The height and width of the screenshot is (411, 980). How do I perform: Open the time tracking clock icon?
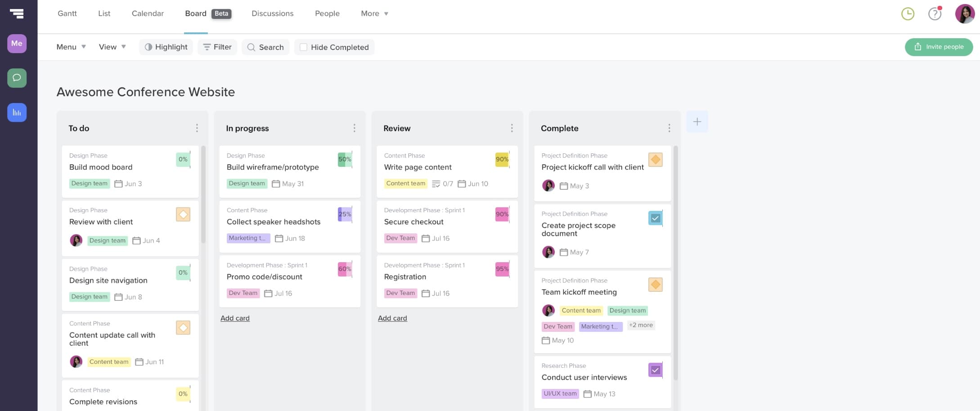pos(908,13)
